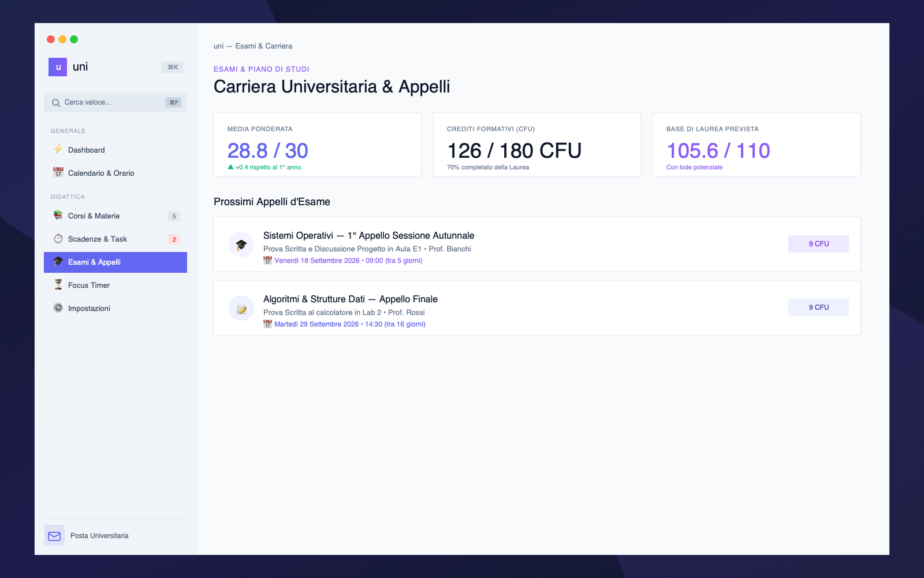Screen dimensions: 924x578
Task: Click the Focus Timer hourglass icon
Action: [58, 285]
